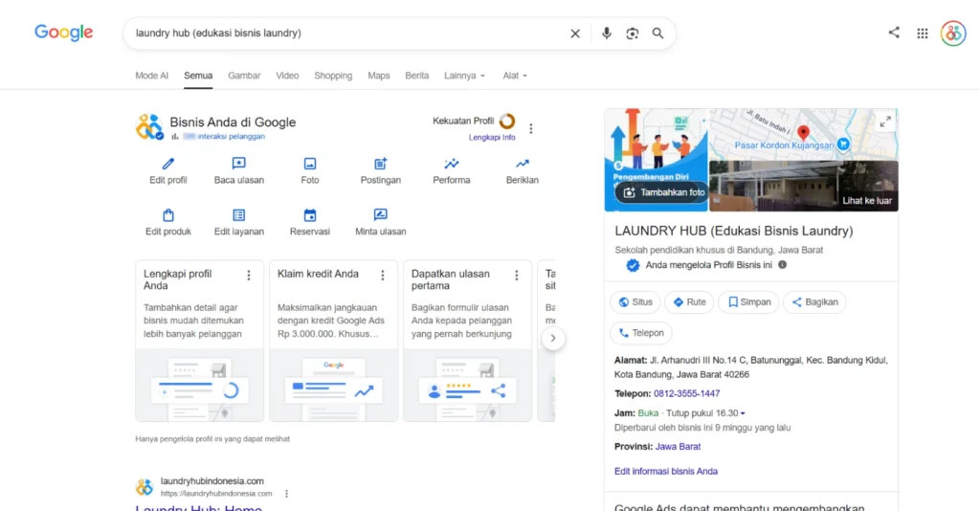Screen dimensions: 980x511
Task: Switch to the Mode AI tab
Action: point(152,76)
